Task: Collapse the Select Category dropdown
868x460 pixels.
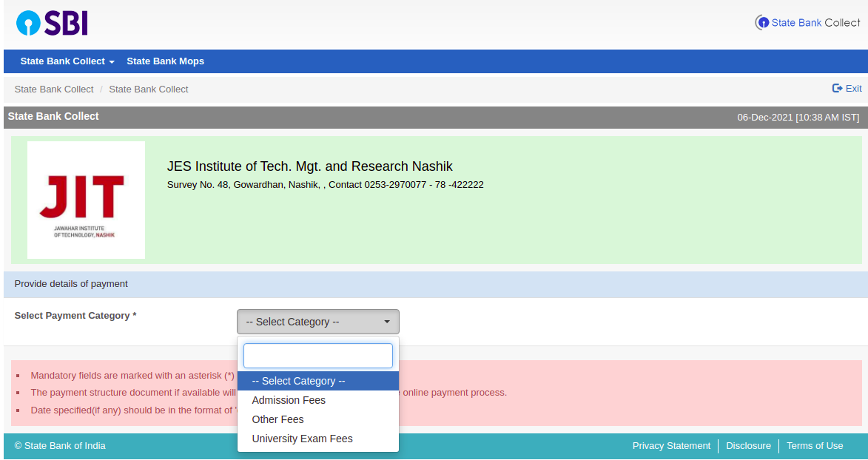Action: click(317, 322)
